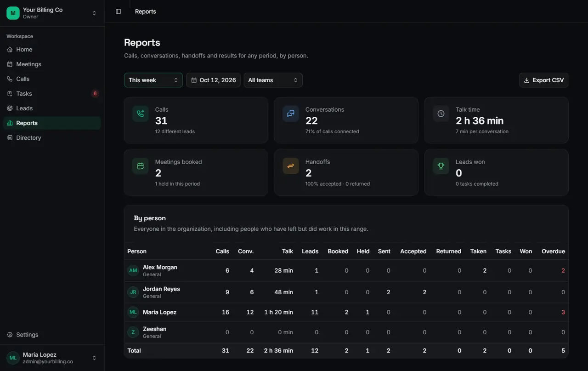Go to Home in the sidebar
The height and width of the screenshot is (371, 588).
pos(52,50)
